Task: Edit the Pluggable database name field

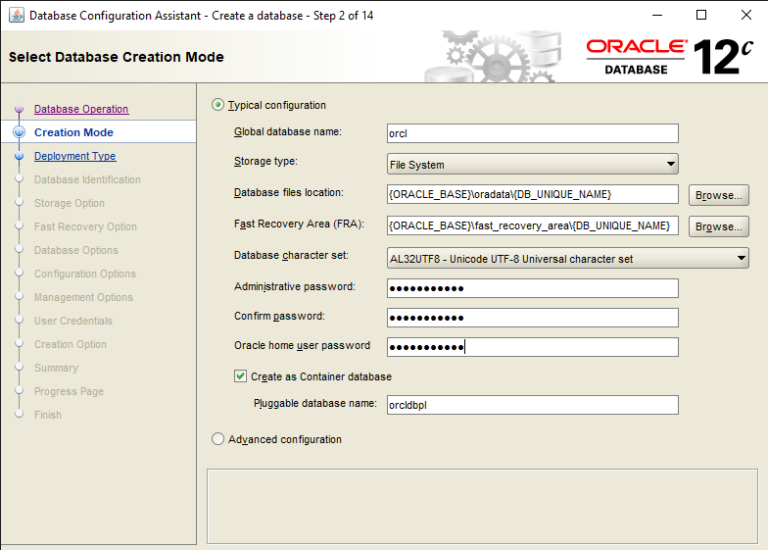Action: click(x=532, y=405)
